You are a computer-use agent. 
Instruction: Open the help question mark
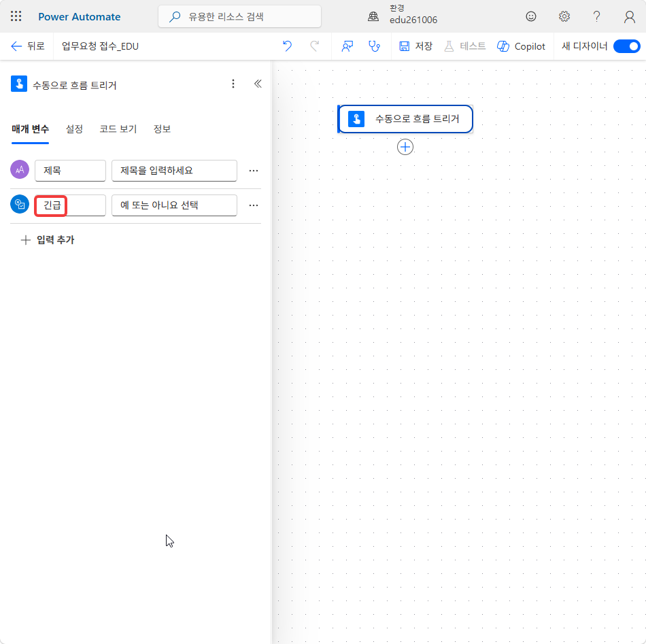(x=596, y=16)
